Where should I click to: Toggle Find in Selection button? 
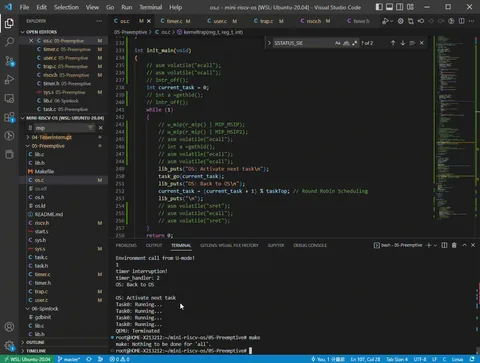coord(412,43)
